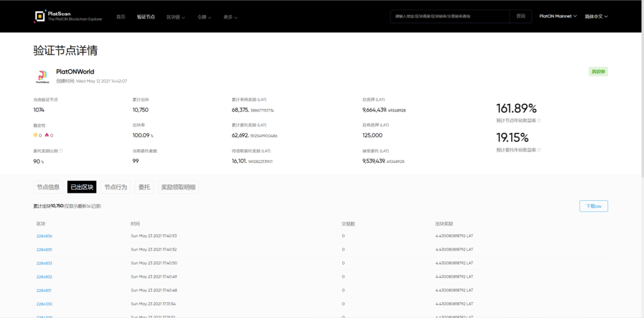The image size is (644, 318).
Task: Click the creation time Wed May 12 2021 14:42:07
Action: click(101, 81)
